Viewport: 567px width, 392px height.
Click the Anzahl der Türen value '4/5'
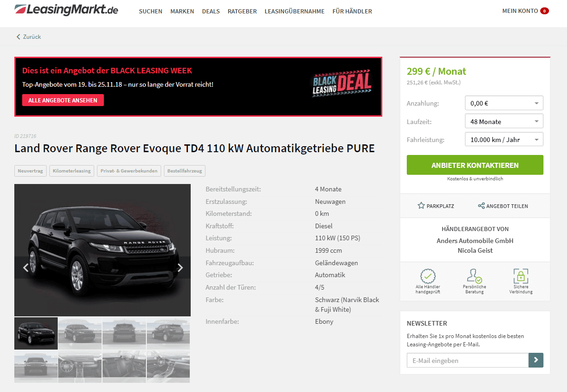pyautogui.click(x=320, y=287)
